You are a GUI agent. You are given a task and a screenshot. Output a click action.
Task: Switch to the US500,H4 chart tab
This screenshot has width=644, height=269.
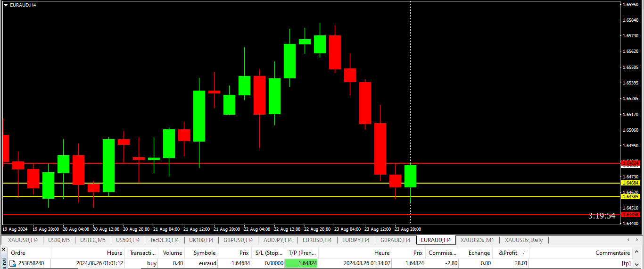click(128, 240)
